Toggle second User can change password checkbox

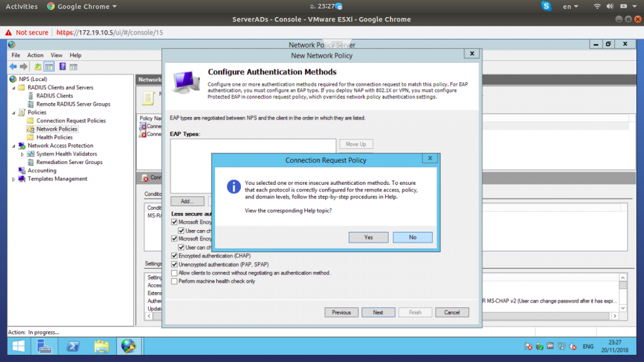(181, 247)
